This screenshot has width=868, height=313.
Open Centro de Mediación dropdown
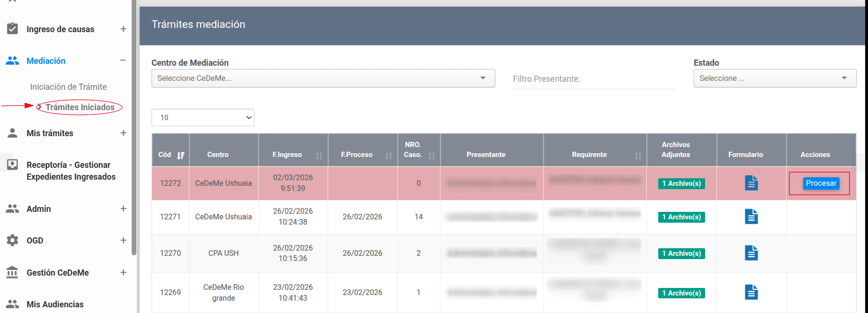(323, 78)
